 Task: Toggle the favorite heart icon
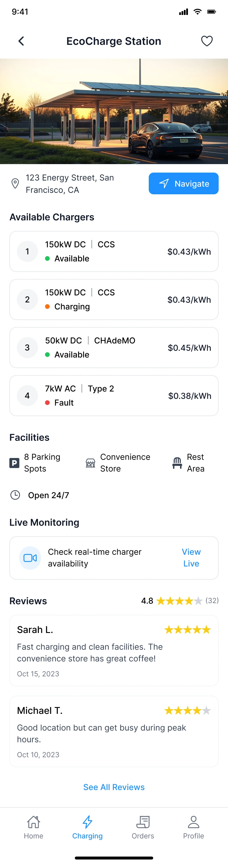206,41
